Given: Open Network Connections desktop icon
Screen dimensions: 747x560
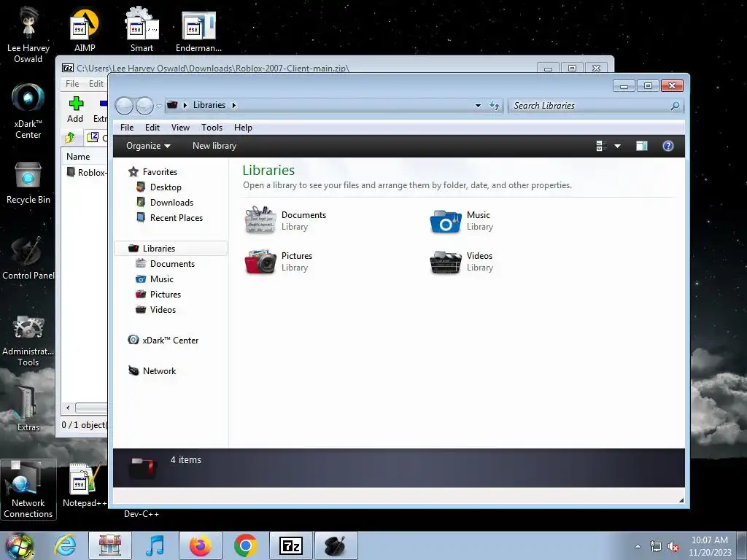Looking at the screenshot, I should click(28, 489).
